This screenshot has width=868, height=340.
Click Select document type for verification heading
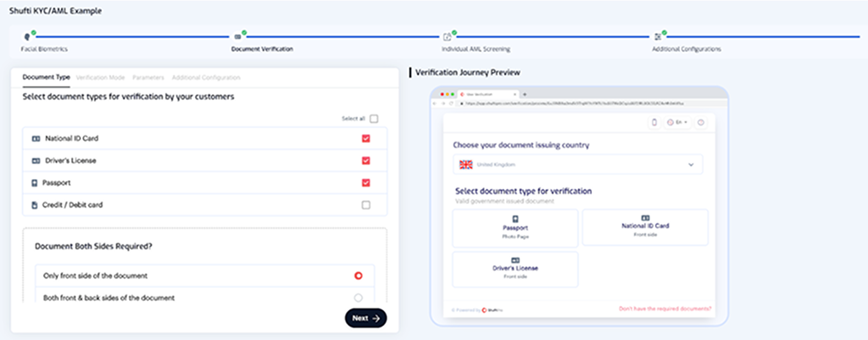523,191
